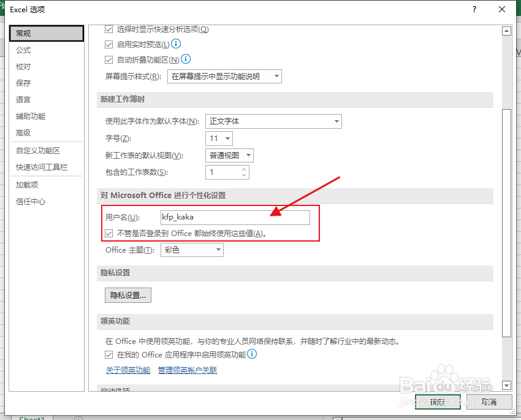The width and height of the screenshot is (521, 420).
Task: Open 信任中心 category
Action: (x=47, y=201)
